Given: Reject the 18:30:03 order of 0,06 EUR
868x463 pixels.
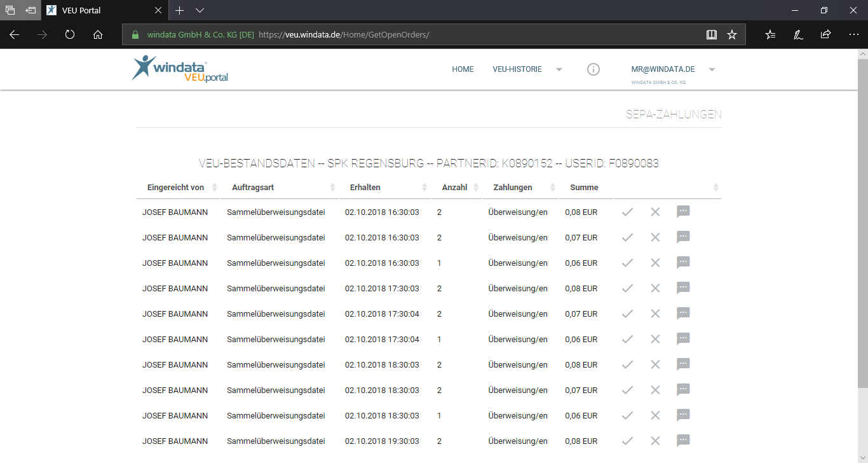Looking at the screenshot, I should pyautogui.click(x=655, y=415).
